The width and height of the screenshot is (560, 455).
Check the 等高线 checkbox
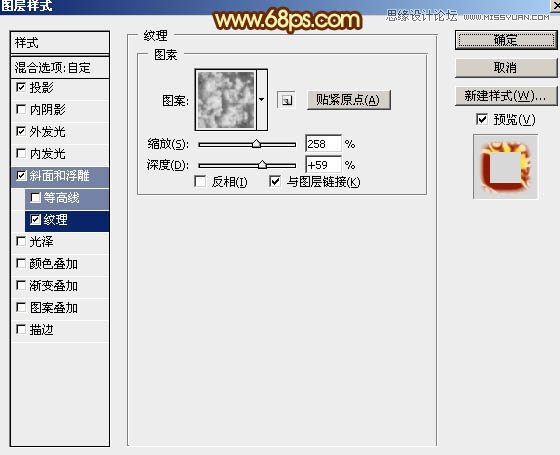click(x=35, y=198)
